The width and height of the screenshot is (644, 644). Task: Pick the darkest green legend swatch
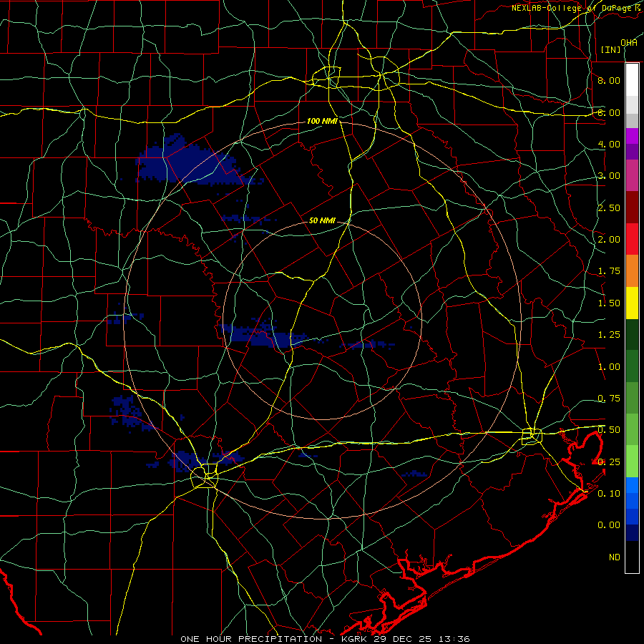(x=632, y=335)
